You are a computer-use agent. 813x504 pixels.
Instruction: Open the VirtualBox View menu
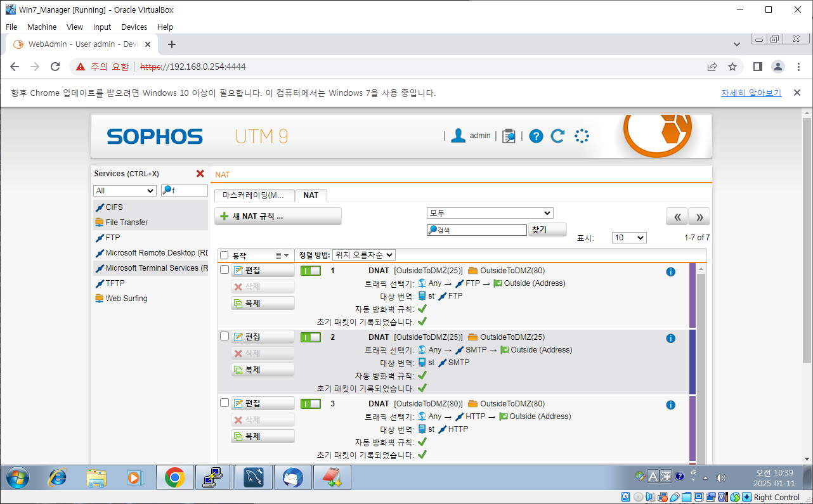pos(75,27)
